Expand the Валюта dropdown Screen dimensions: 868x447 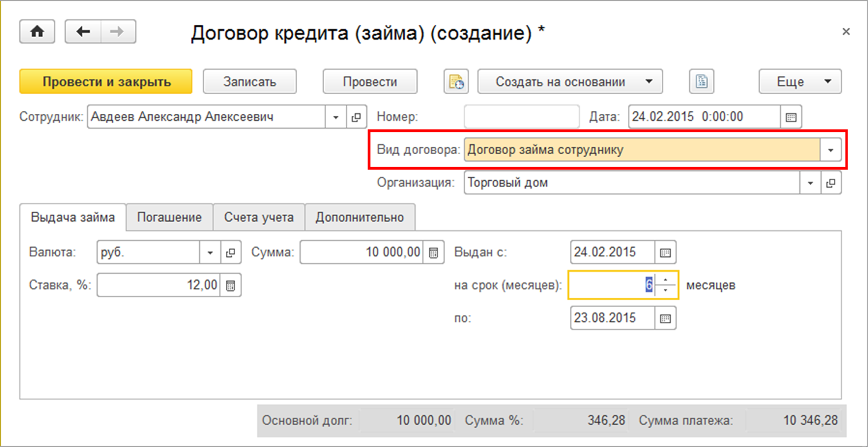coord(210,253)
